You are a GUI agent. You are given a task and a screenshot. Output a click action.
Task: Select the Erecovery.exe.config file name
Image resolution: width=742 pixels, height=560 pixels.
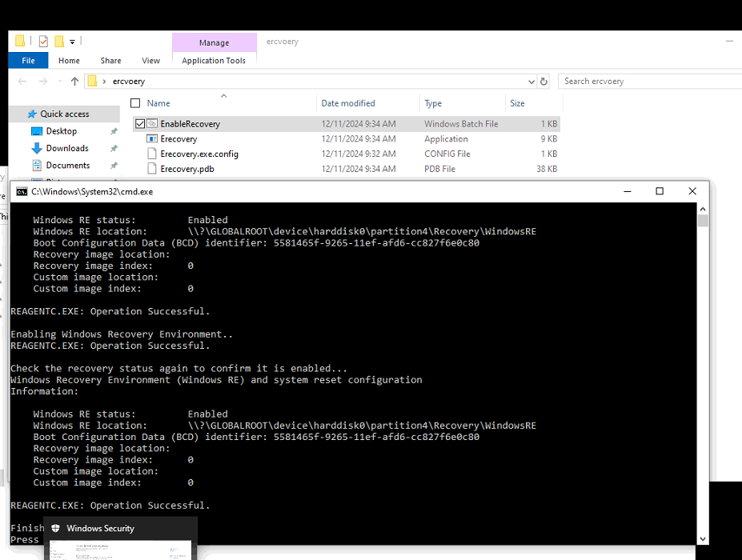199,154
